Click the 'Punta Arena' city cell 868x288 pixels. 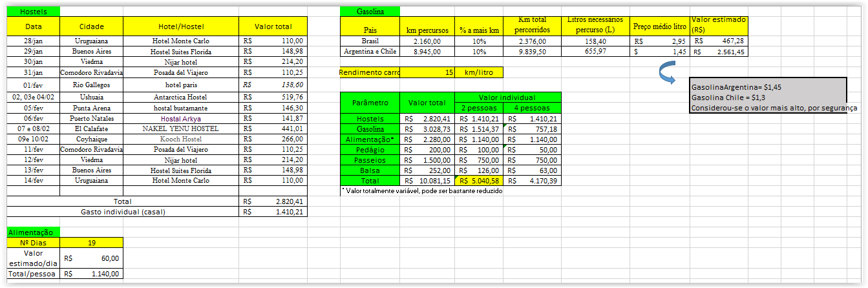pyautogui.click(x=91, y=108)
